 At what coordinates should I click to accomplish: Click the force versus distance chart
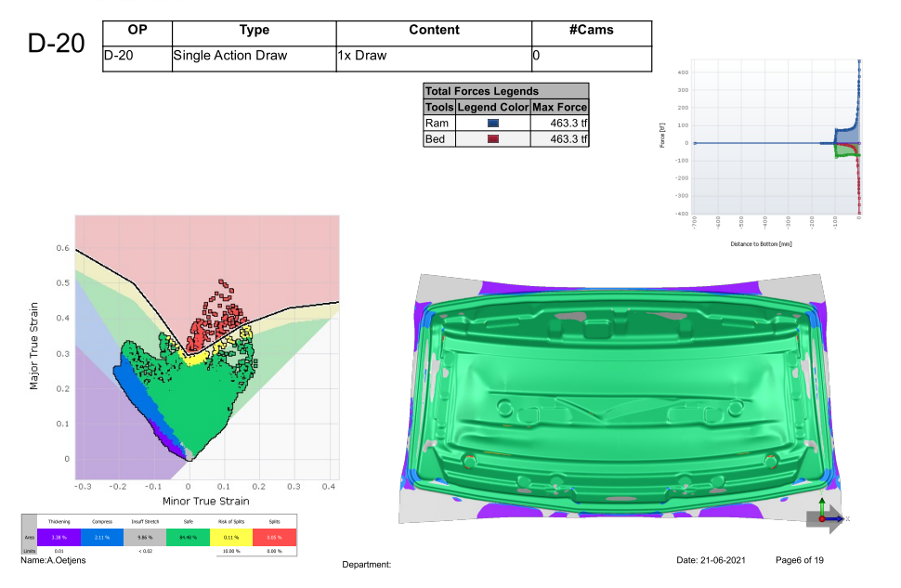[x=776, y=137]
